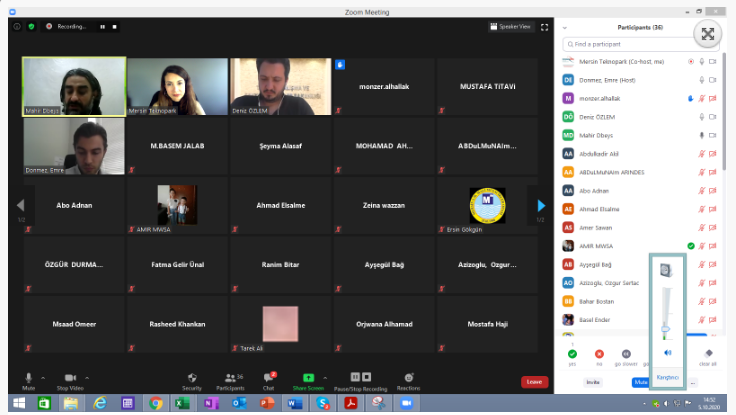Click the Invite button

coord(593,382)
